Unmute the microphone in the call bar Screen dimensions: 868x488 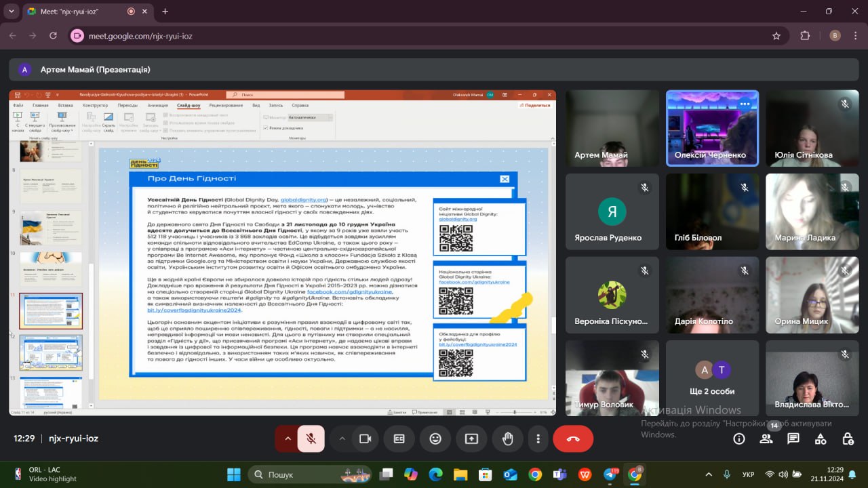click(x=311, y=439)
